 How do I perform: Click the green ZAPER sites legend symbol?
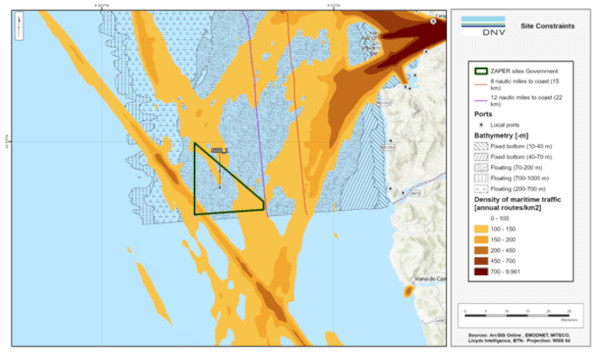point(481,71)
